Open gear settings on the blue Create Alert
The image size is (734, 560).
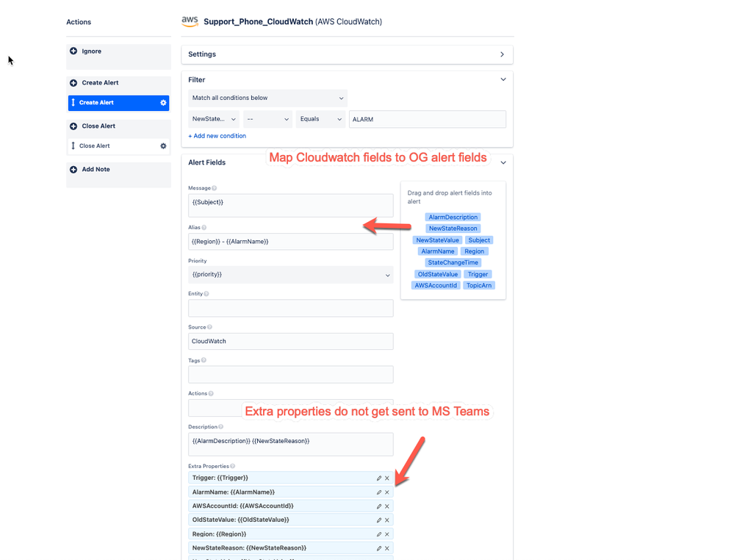click(163, 103)
